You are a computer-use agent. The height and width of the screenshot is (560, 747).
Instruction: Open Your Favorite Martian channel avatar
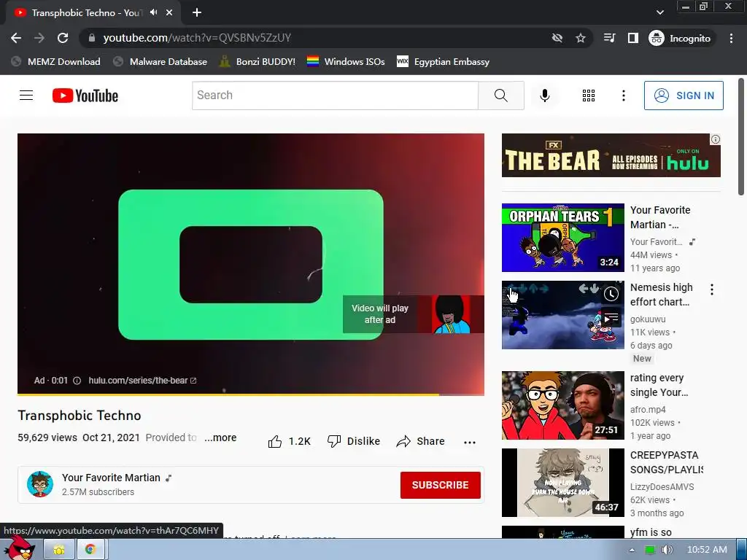pyautogui.click(x=40, y=484)
